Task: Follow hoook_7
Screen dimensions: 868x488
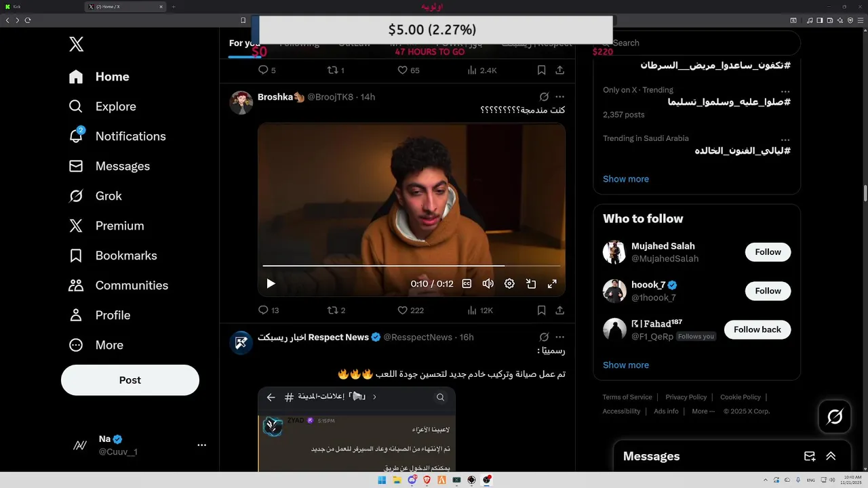Action: pos(768,291)
